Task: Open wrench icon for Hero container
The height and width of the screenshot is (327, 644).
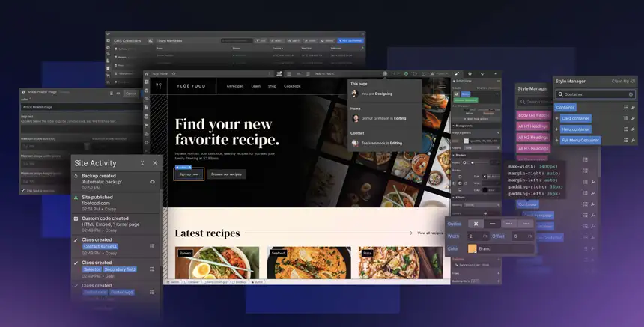Action: (x=634, y=129)
